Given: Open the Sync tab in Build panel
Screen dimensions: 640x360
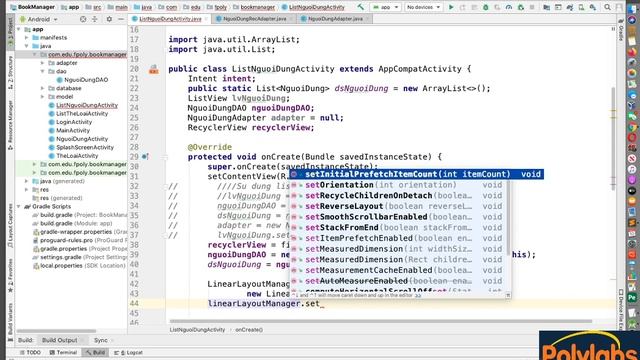Looking at the screenshot, I should click(101, 340).
